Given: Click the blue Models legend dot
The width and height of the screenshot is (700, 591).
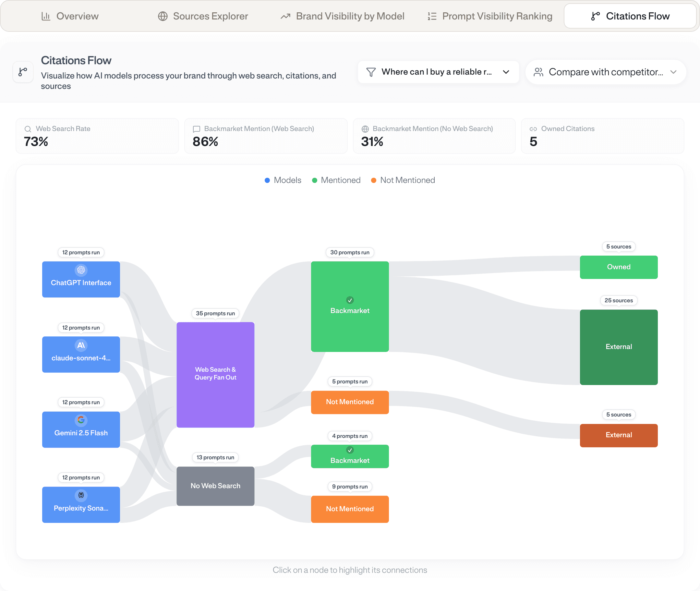Looking at the screenshot, I should pos(267,181).
